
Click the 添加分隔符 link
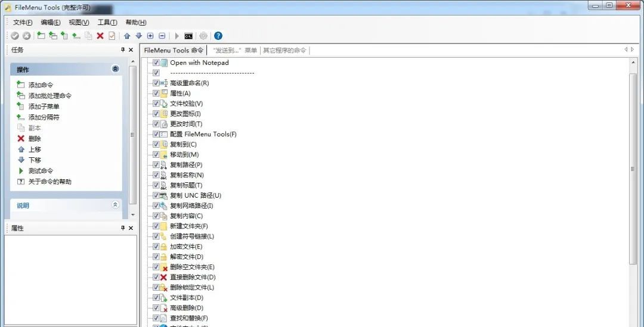pos(44,117)
